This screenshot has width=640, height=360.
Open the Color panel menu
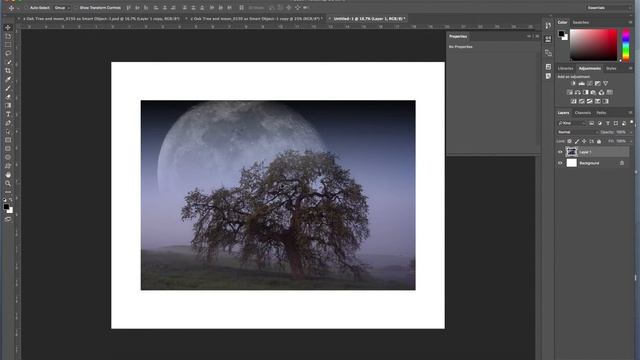pos(631,22)
